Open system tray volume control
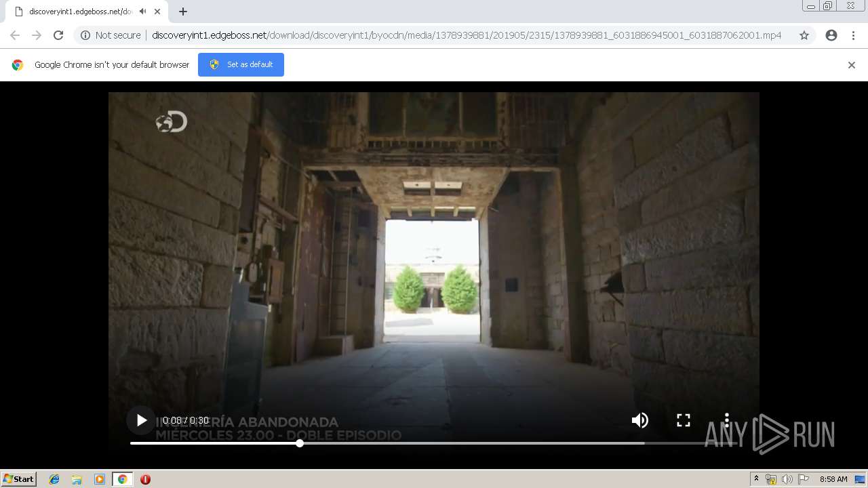 tap(787, 479)
